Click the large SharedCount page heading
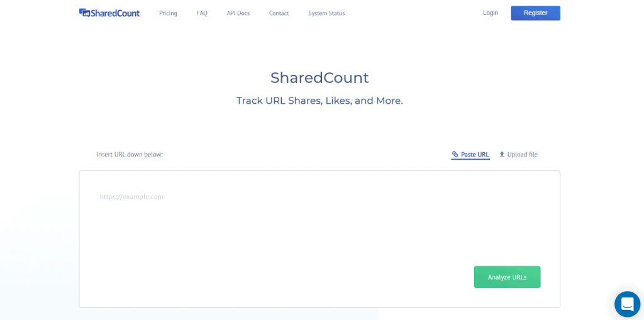644x320 pixels. coord(319,77)
